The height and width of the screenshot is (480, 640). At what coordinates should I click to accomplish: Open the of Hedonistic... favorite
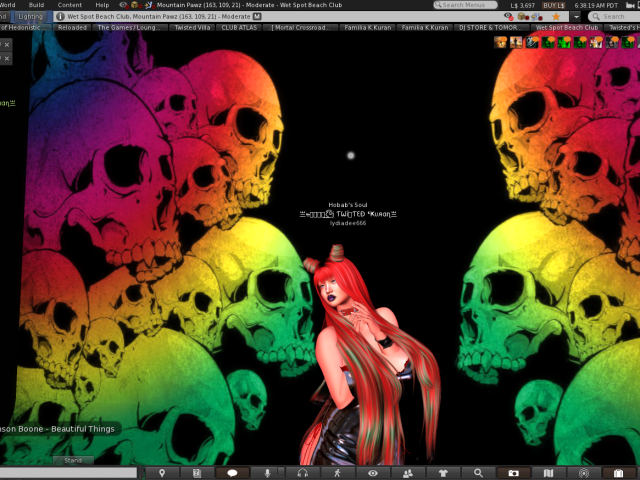25,27
